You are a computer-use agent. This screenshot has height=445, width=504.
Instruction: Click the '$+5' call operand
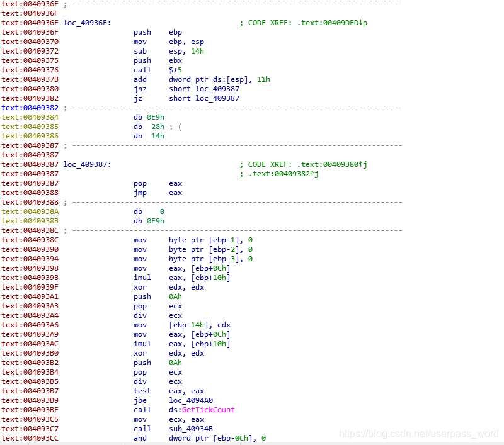pyautogui.click(x=175, y=70)
